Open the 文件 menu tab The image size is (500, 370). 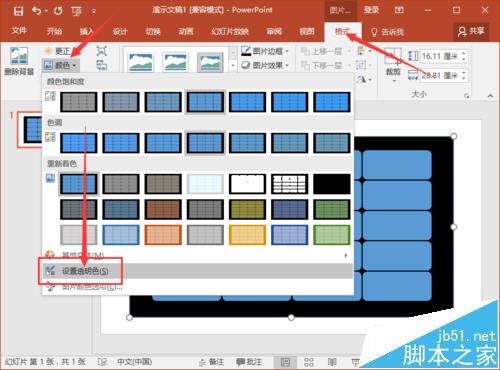coord(19,31)
